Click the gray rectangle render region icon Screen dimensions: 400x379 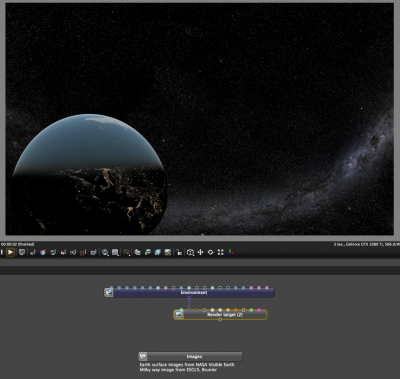click(x=115, y=252)
